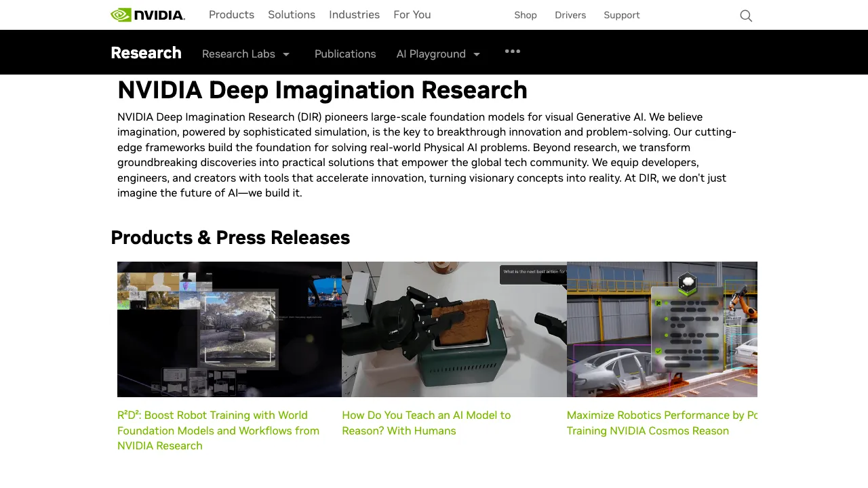Open the search magnifier icon
The image size is (868, 488).
point(746,16)
